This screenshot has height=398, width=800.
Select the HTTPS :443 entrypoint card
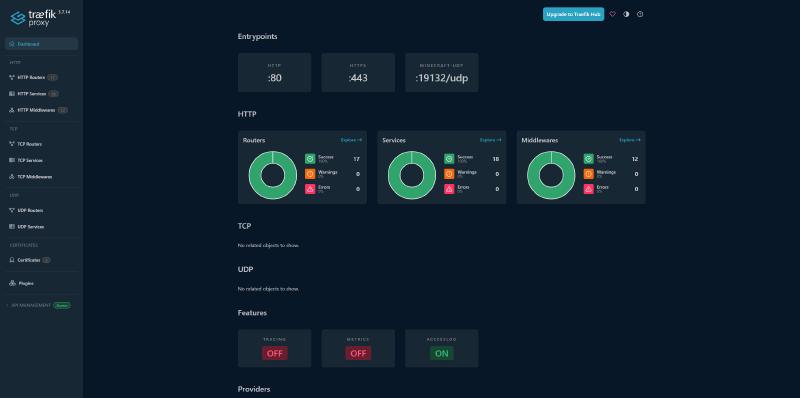pos(358,72)
